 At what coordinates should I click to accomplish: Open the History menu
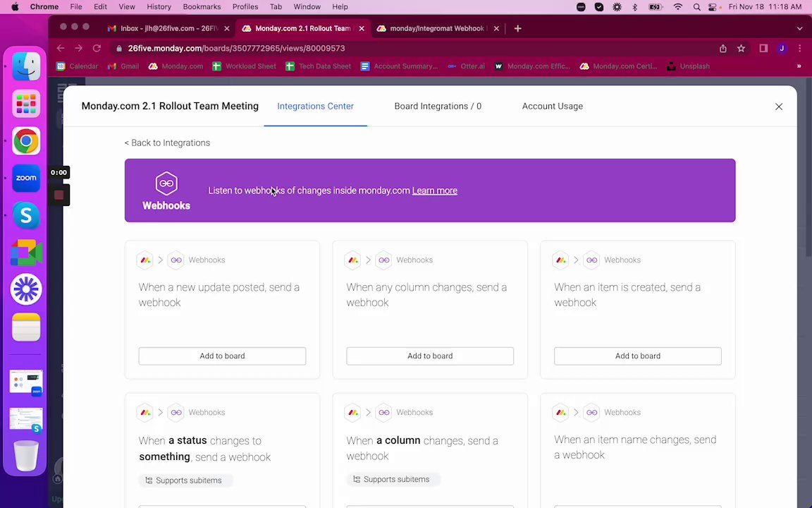click(x=159, y=7)
